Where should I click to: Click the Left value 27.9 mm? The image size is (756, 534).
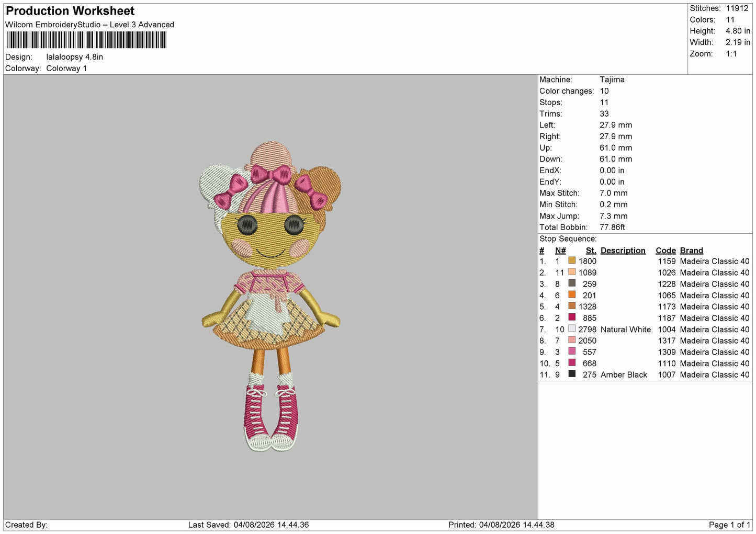tap(616, 125)
